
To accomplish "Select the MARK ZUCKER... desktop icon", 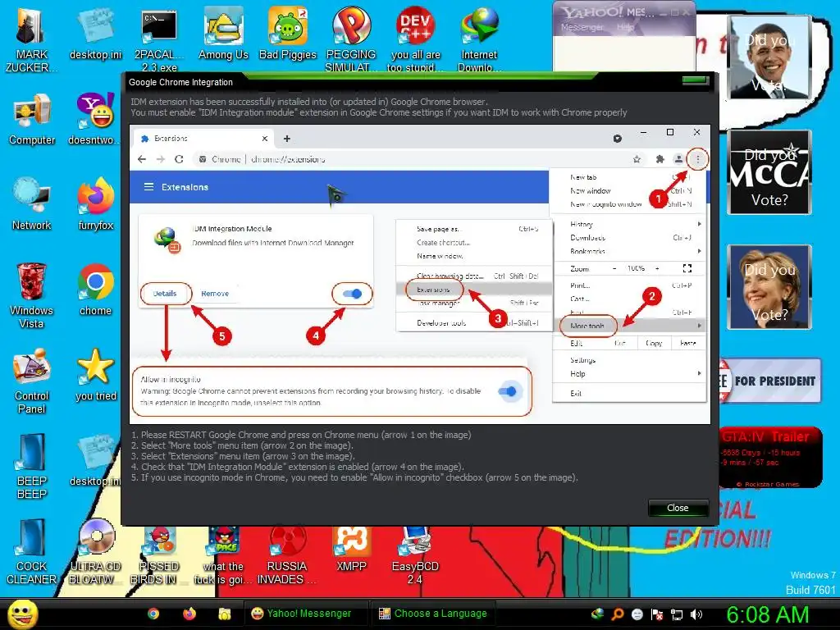I will (31, 39).
